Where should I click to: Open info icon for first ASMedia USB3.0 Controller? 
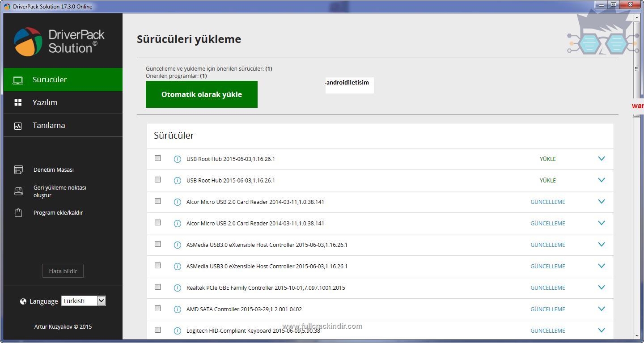click(x=177, y=245)
